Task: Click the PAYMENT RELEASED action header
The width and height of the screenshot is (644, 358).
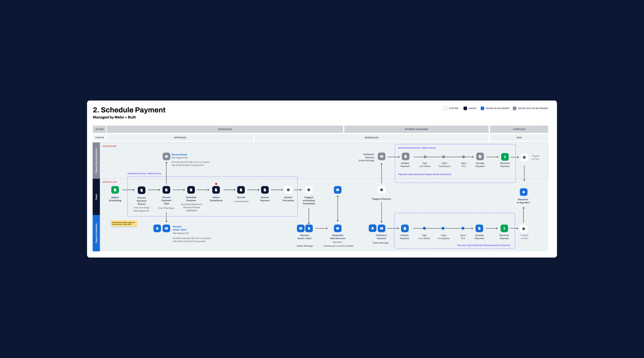Action: [416, 129]
